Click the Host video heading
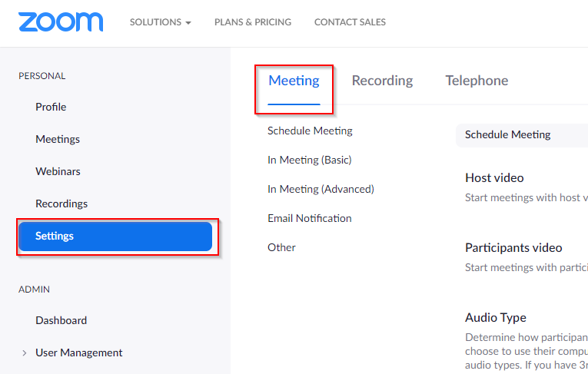Image resolution: width=588 pixels, height=374 pixels. click(x=494, y=177)
